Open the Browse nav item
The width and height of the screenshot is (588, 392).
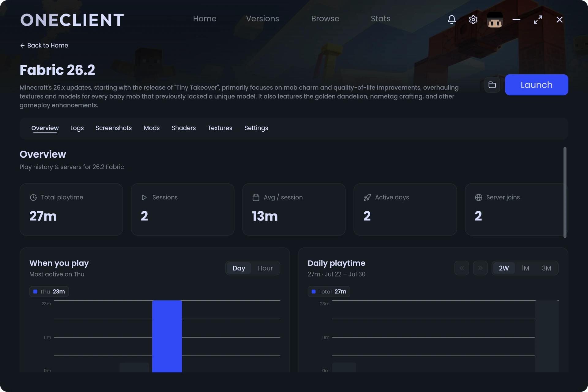coord(325,19)
